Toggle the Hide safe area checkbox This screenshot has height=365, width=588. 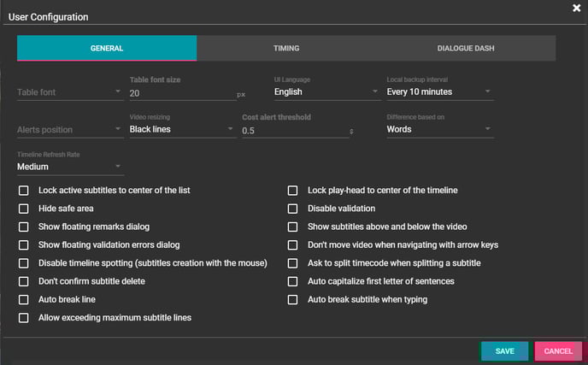(24, 209)
